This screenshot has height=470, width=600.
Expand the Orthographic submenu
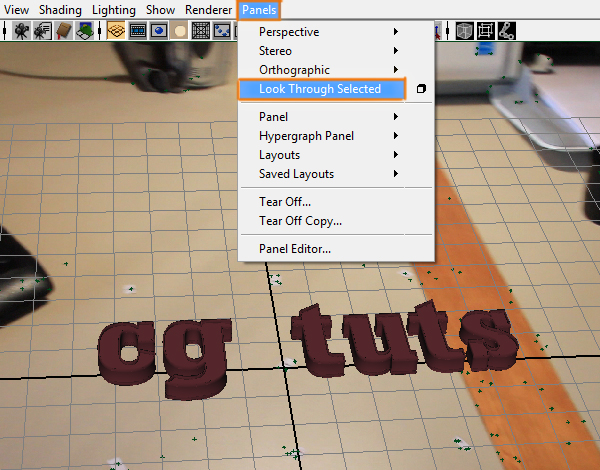coord(329,70)
